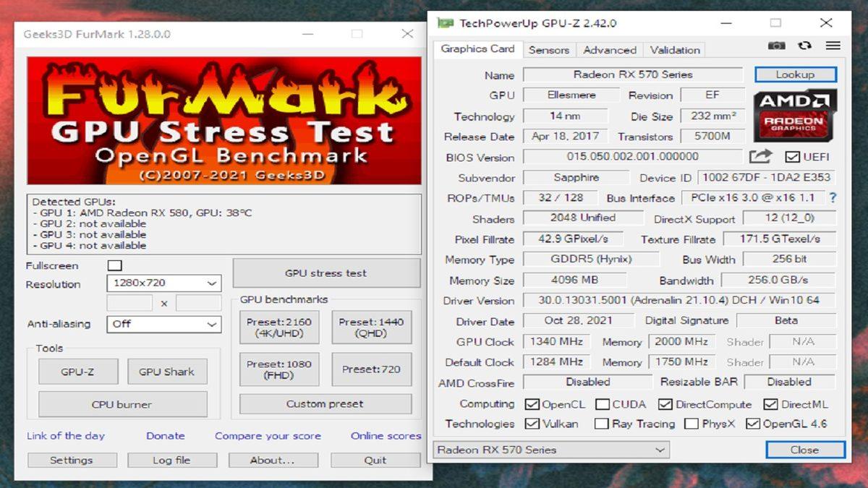Enable the Fullscreen checkbox
This screenshot has height=488, width=868.
[x=114, y=265]
